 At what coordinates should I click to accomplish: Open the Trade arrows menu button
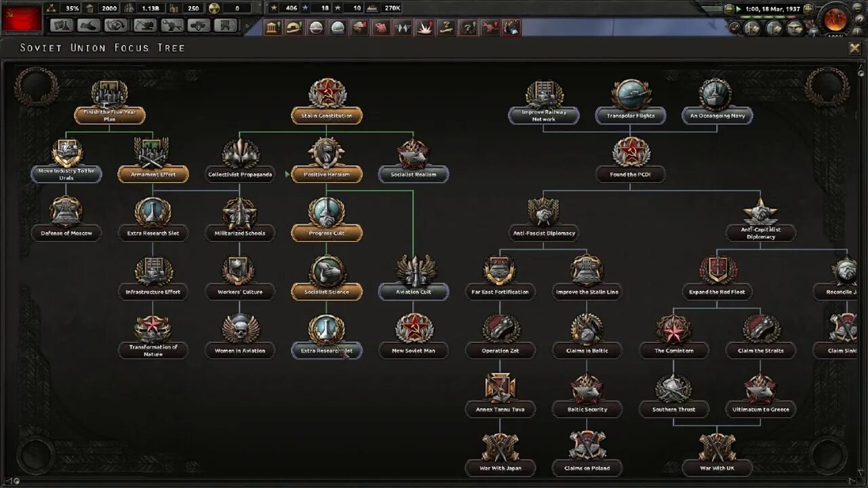[117, 26]
